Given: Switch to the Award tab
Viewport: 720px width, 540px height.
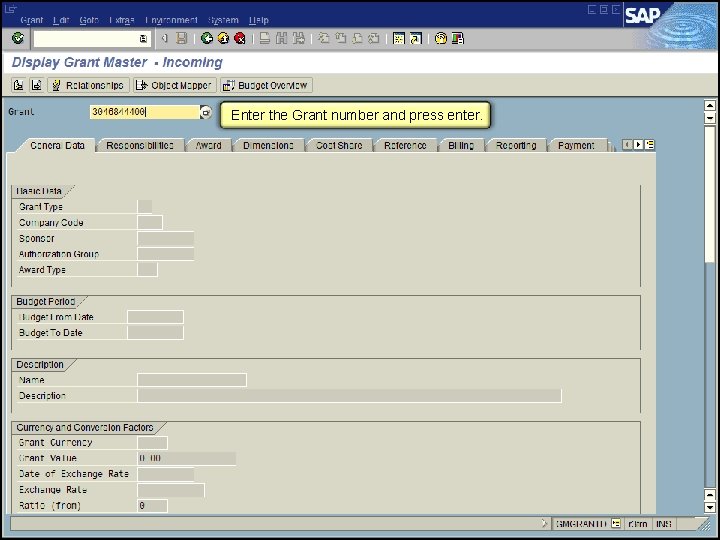Looking at the screenshot, I should (x=208, y=146).
